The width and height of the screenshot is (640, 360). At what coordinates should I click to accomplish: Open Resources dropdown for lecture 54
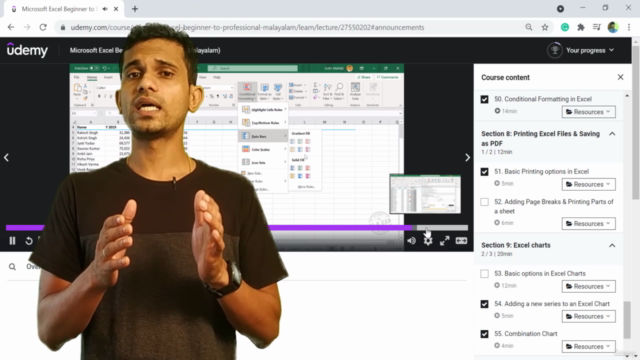click(589, 316)
